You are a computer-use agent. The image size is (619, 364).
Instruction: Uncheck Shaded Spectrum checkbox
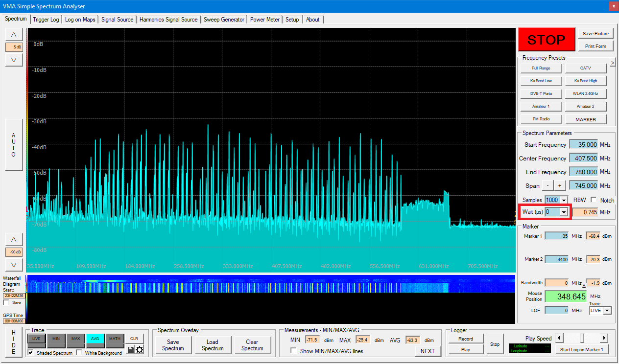point(31,353)
